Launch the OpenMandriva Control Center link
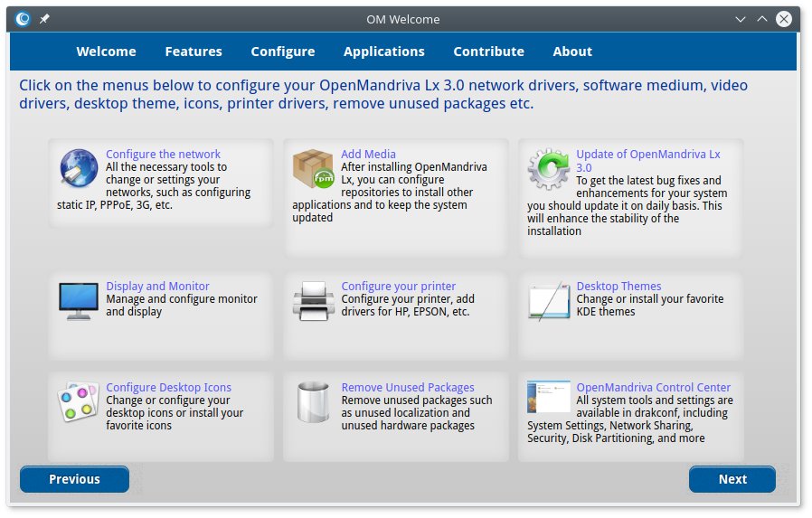Image resolution: width=812 pixels, height=518 pixels. pos(654,388)
